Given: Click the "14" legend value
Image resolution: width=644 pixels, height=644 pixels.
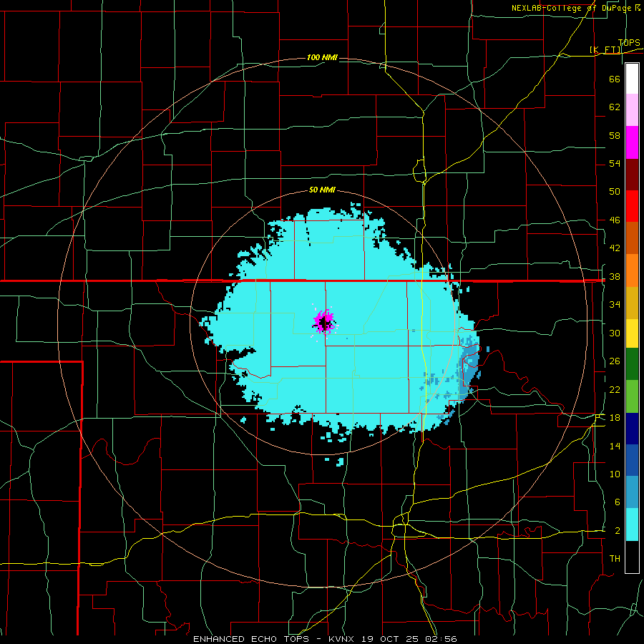Looking at the screenshot, I should (x=615, y=446).
